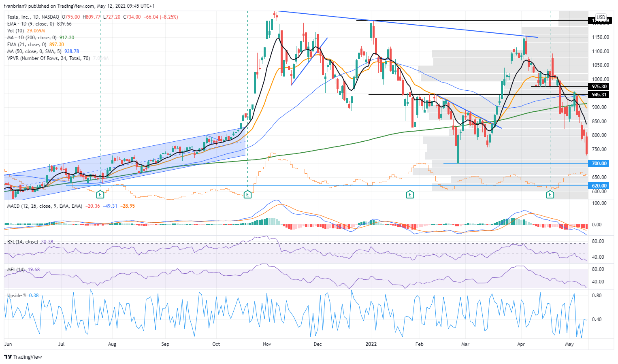Click the EMA (21, close, 0) legend
This screenshot has height=364, width=618.
coord(27,45)
